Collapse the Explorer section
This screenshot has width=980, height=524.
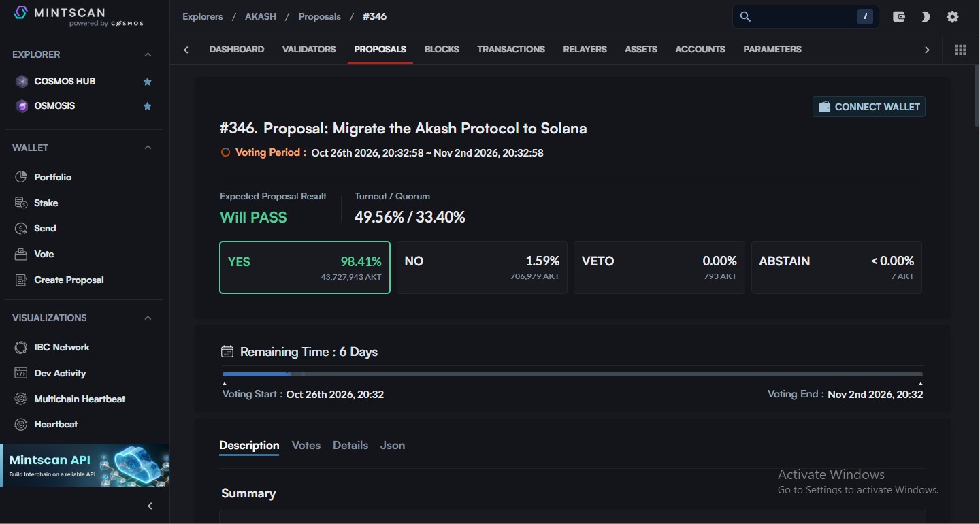click(x=148, y=54)
